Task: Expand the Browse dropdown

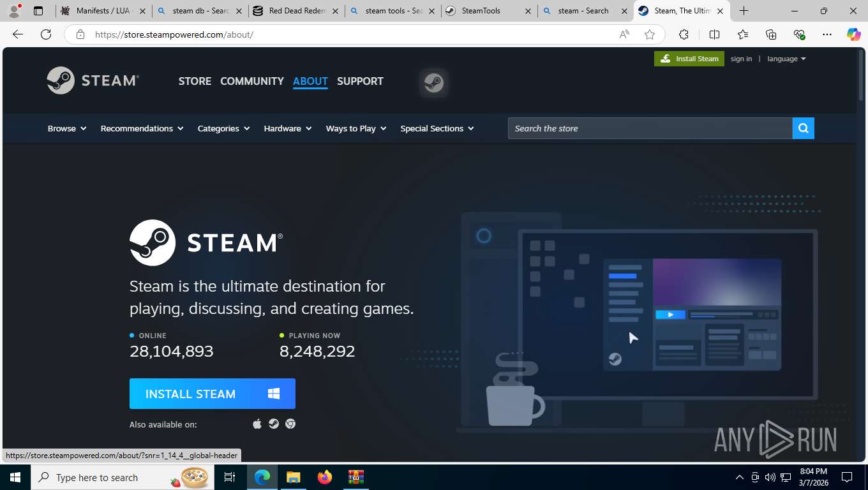Action: click(x=67, y=128)
